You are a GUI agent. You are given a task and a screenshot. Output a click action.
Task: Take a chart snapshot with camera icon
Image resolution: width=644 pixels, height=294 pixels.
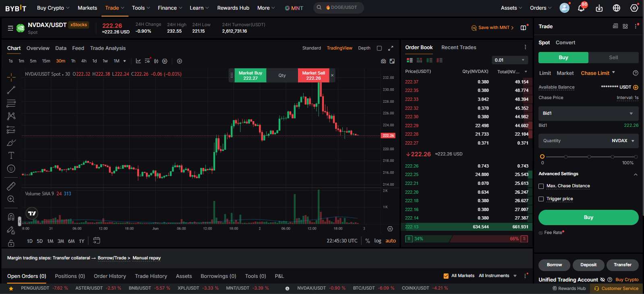point(383,61)
